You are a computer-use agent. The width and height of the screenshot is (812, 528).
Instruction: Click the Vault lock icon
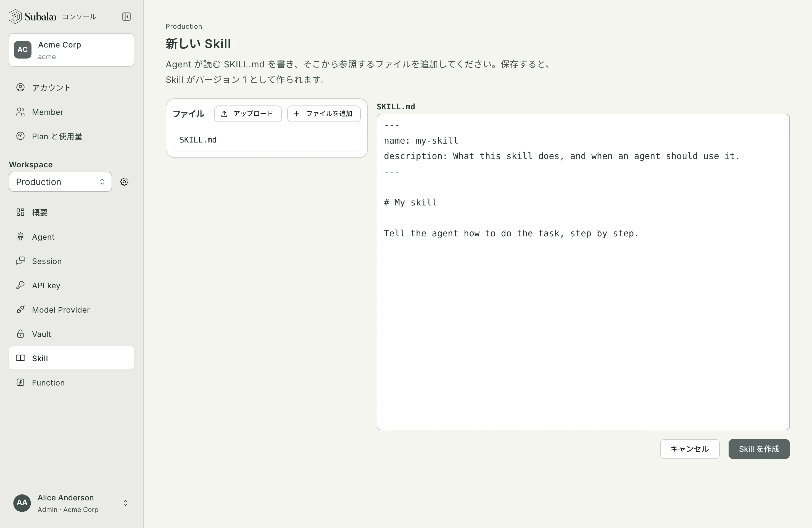[x=20, y=334]
